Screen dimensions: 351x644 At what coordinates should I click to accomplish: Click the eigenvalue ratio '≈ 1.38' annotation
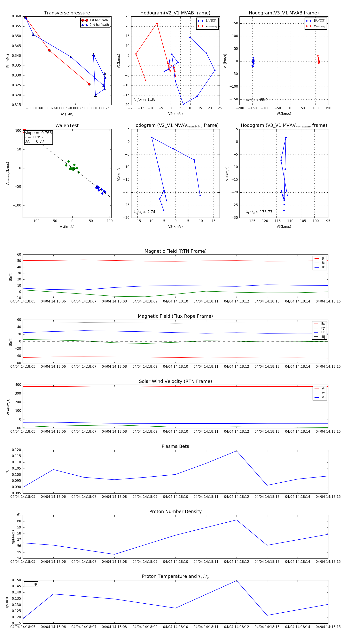coord(144,100)
